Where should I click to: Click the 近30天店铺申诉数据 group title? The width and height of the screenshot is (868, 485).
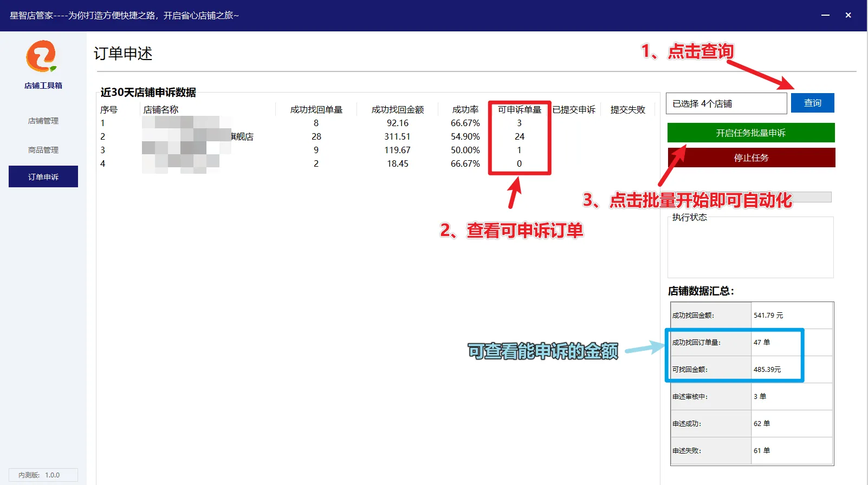tap(148, 92)
